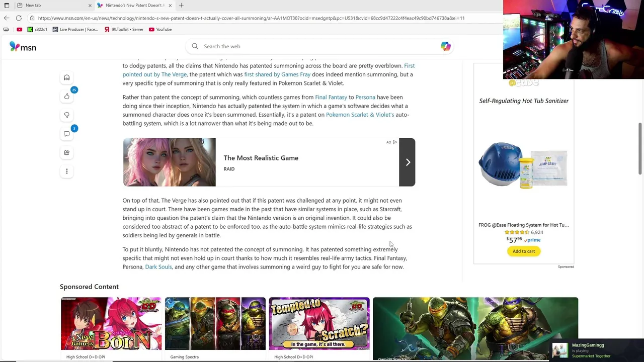Open the AdChoices icon on RAID ad
This screenshot has width=644, height=362.
click(x=395, y=142)
